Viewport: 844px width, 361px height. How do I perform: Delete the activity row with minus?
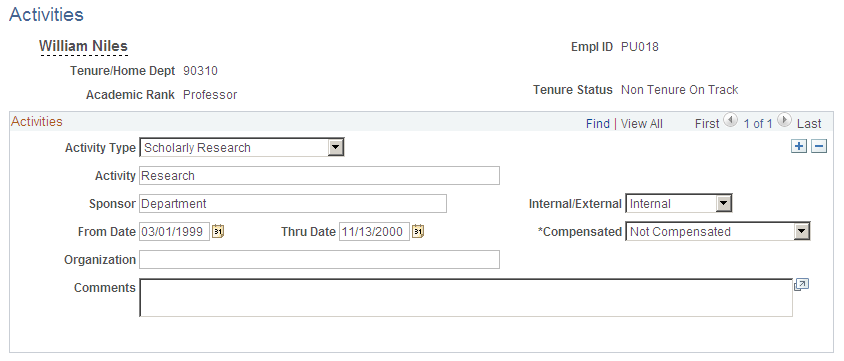tap(819, 146)
